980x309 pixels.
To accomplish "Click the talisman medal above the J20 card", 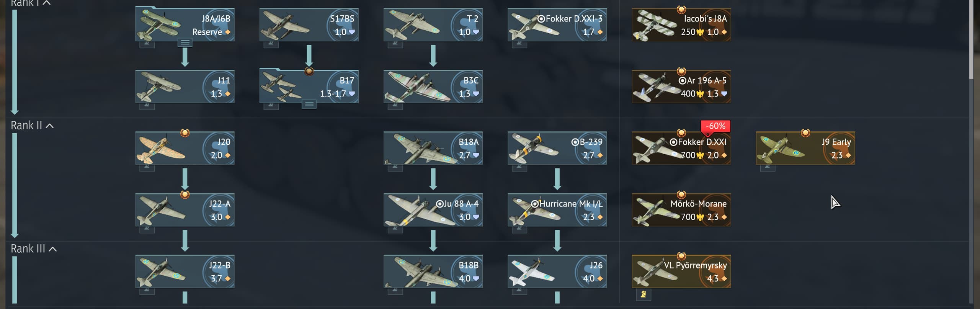I will [185, 132].
